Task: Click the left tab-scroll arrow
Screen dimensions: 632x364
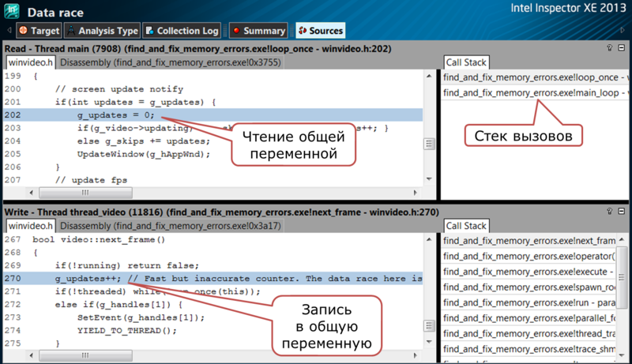Action: (9, 30)
